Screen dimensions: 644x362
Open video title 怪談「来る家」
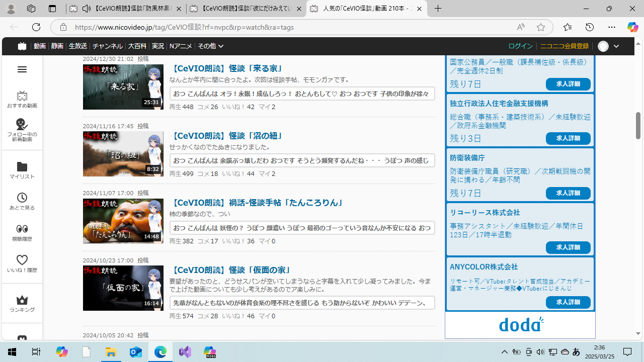(227, 68)
